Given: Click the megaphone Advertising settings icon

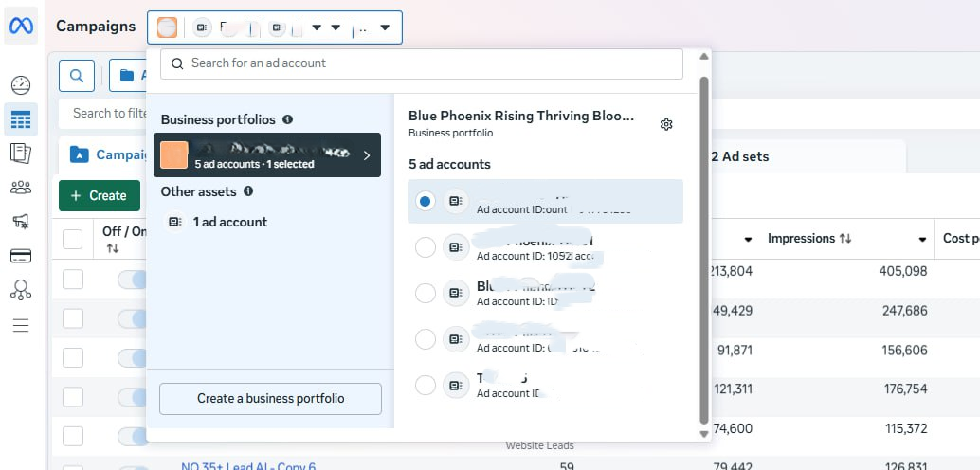Looking at the screenshot, I should (21, 222).
